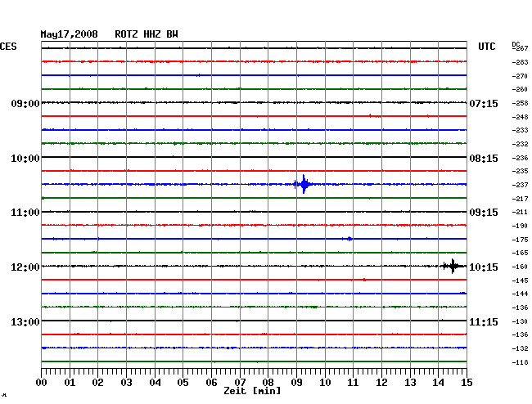Select the DC value -190
Image resolution: width=532 pixels, height=404 pixels.
point(520,226)
